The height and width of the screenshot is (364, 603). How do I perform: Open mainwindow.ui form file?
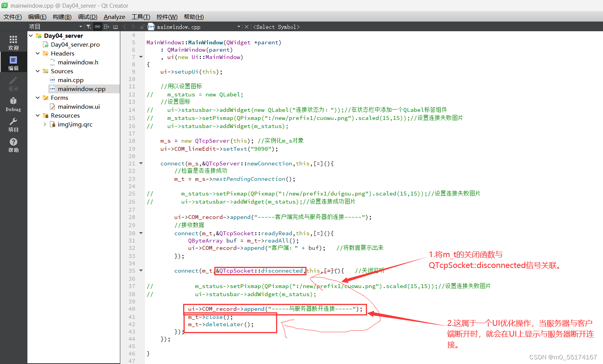(79, 107)
